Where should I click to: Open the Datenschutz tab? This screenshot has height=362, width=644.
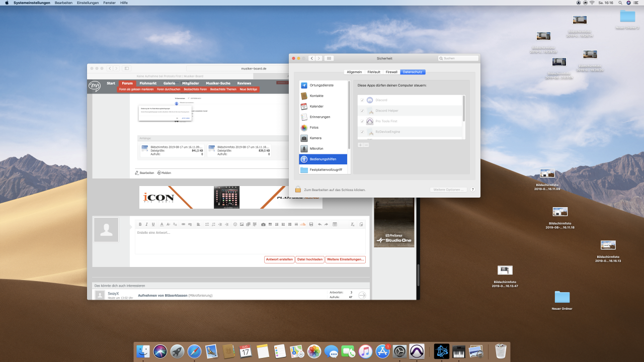tap(413, 72)
